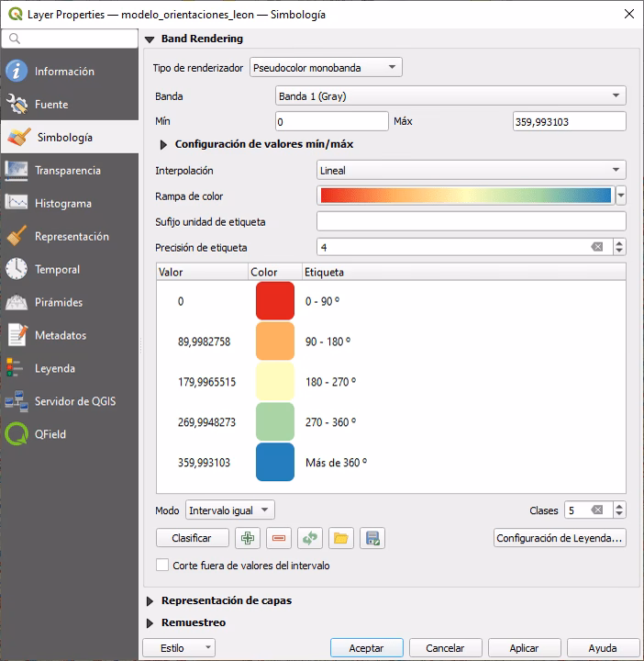Screen dimensions: 644x661
Task: Expand the Representación de capas section
Action: (150, 600)
